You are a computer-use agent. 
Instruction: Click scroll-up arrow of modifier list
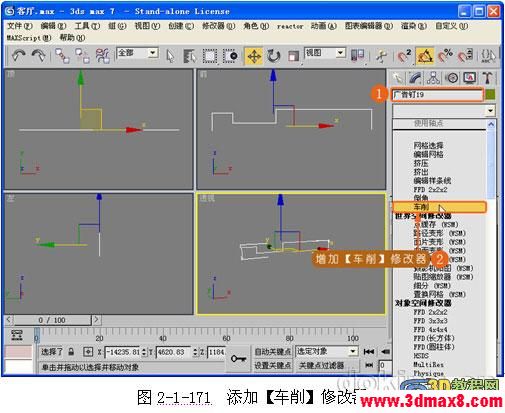click(x=491, y=125)
